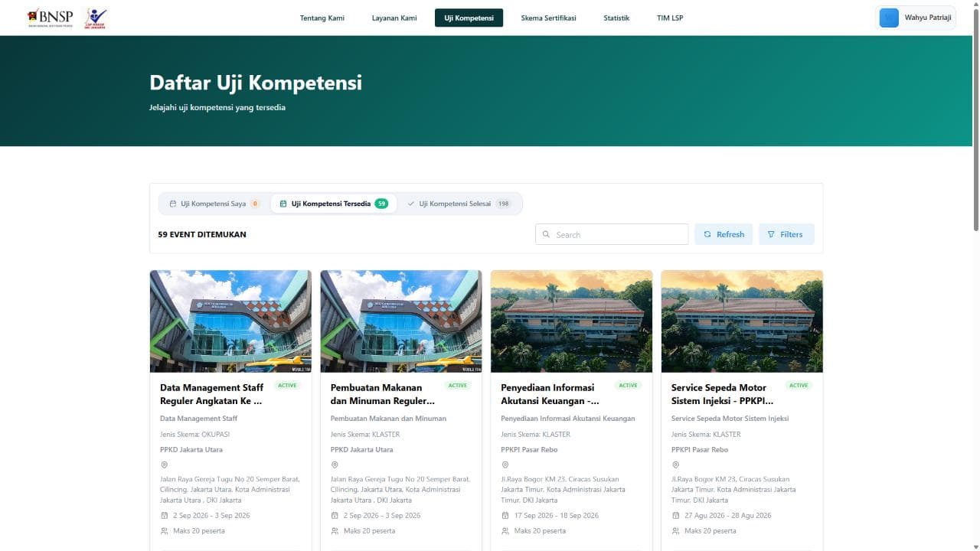
Task: Click calendar icon beside 17 Sep 2026 date
Action: click(505, 515)
